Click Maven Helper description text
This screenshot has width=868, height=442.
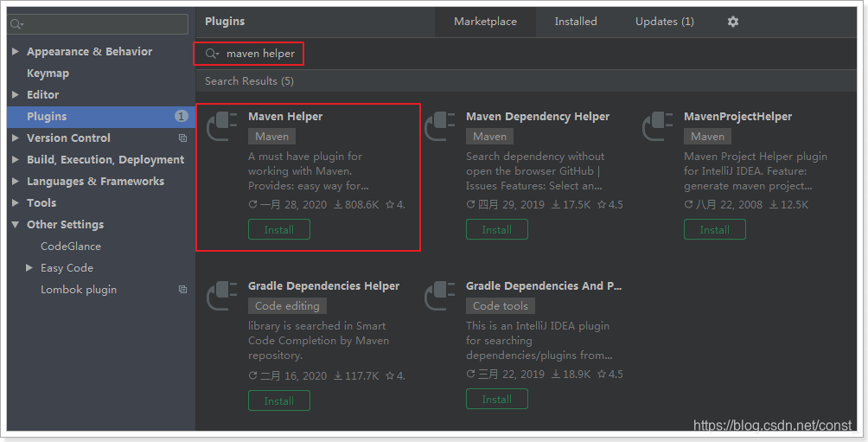point(309,171)
